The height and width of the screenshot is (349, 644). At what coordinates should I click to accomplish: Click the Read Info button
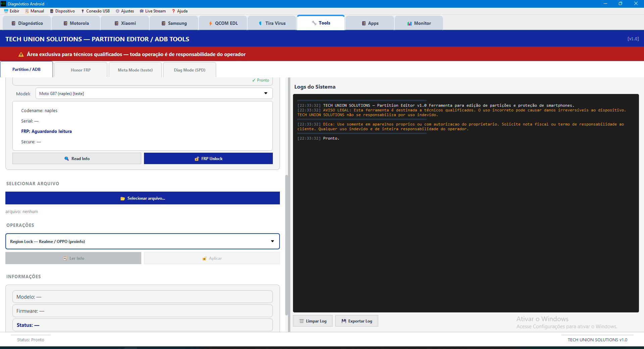click(x=77, y=158)
